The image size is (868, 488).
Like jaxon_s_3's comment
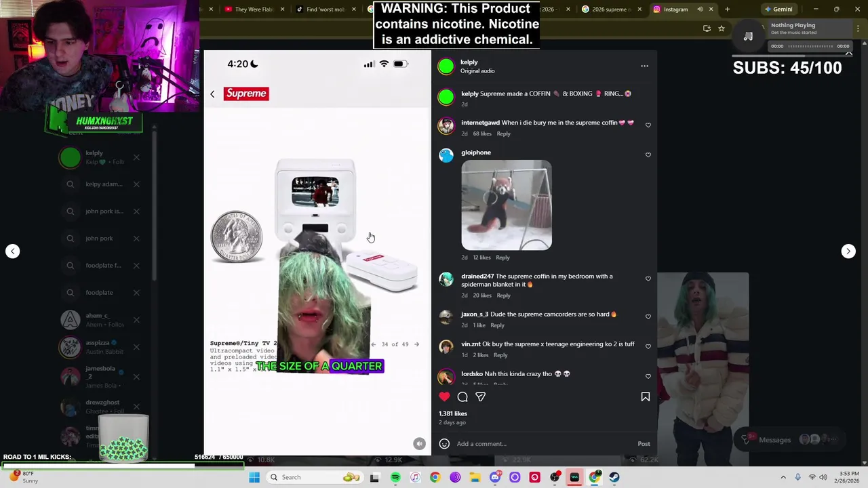point(648,317)
